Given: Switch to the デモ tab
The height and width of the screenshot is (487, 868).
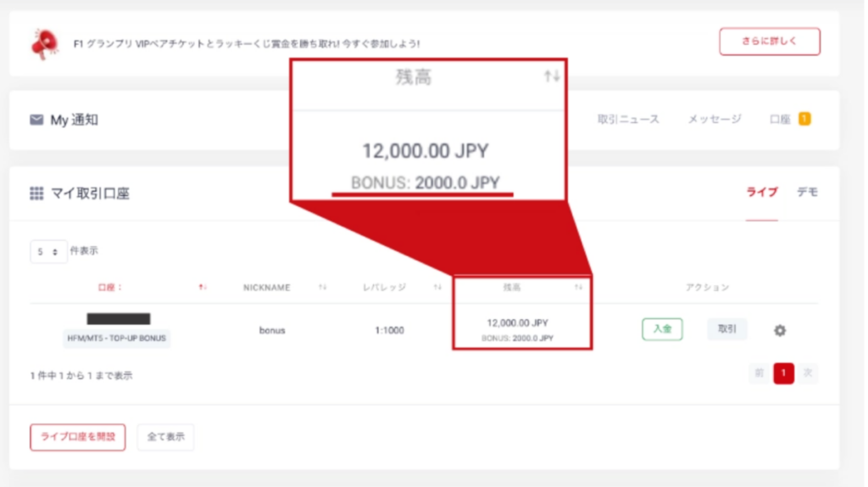Looking at the screenshot, I should (807, 193).
